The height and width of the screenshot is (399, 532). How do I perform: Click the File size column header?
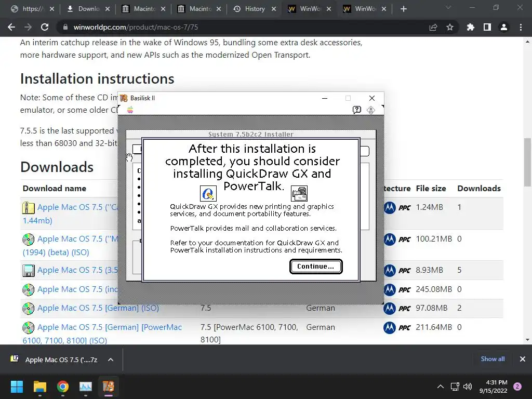click(x=431, y=188)
